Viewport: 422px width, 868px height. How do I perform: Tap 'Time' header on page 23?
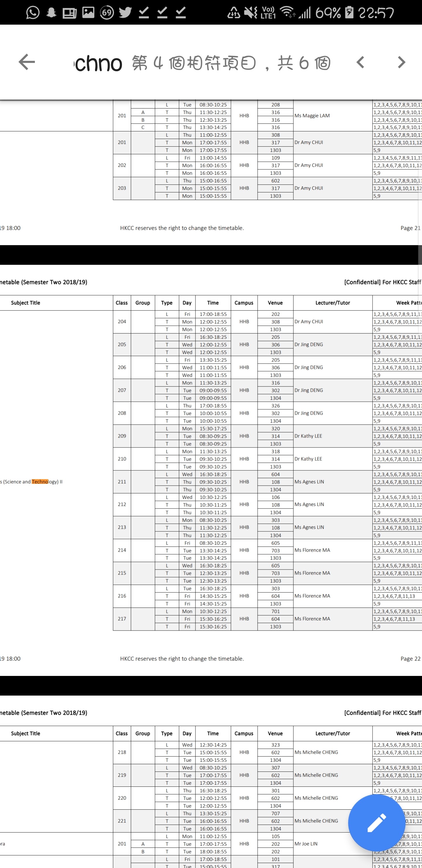point(213,734)
